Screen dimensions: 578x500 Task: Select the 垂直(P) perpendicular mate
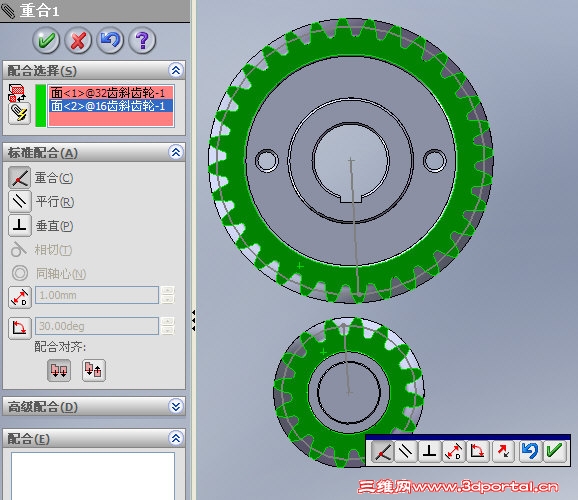[x=20, y=225]
